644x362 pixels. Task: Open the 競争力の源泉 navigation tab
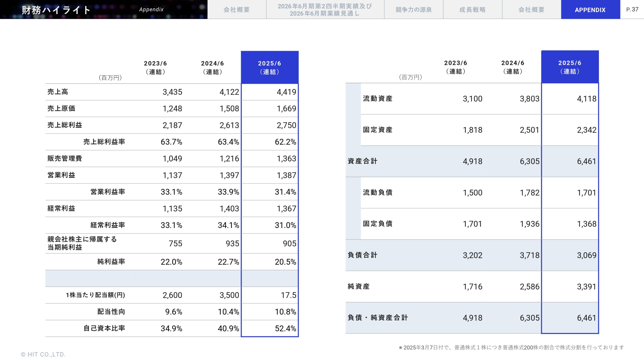point(413,10)
